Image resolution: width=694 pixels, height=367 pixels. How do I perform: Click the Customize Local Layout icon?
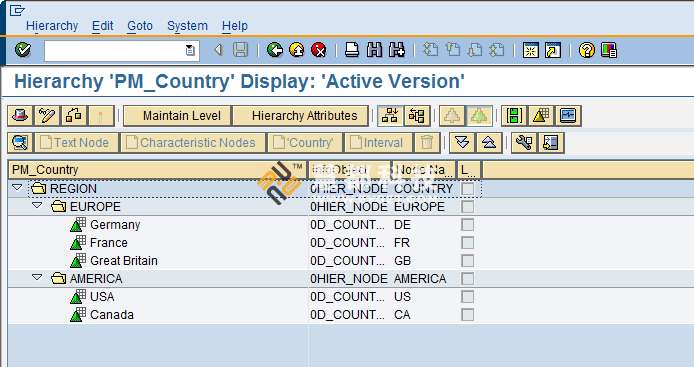click(609, 50)
